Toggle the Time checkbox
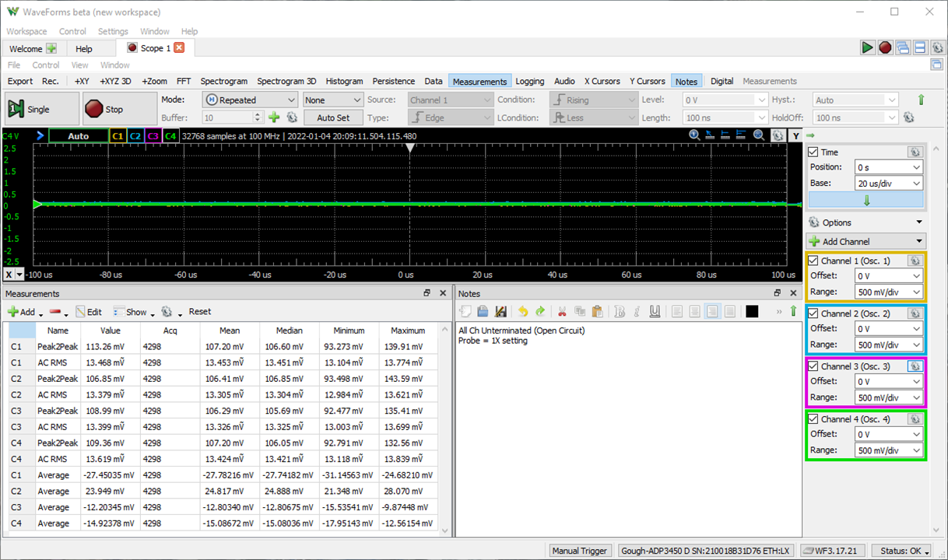 (813, 152)
